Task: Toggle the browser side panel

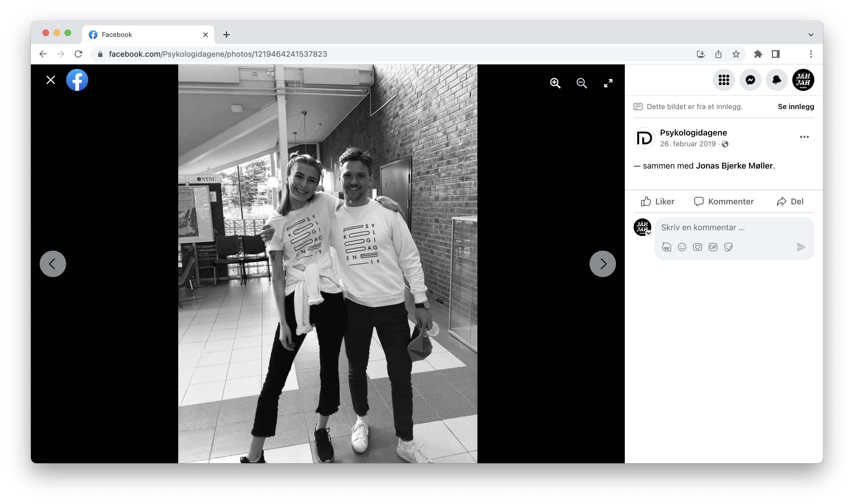Action: coord(775,54)
